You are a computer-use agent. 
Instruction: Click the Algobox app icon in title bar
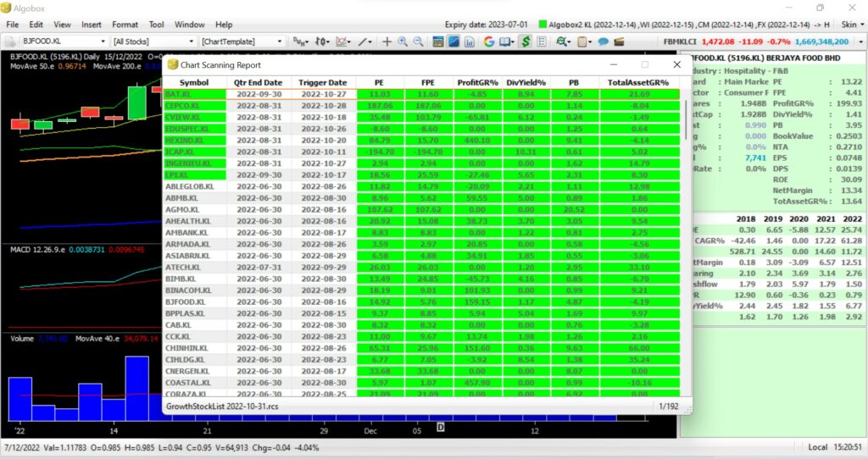tap(6, 8)
